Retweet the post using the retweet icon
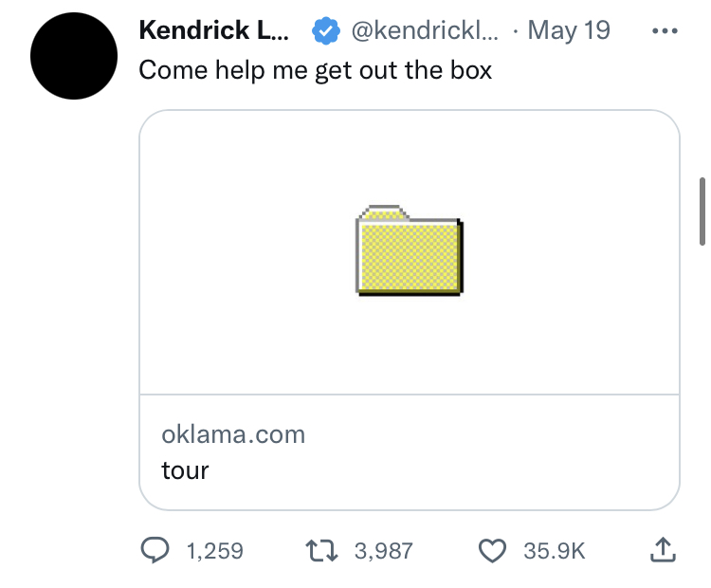The image size is (711, 588). 321,550
